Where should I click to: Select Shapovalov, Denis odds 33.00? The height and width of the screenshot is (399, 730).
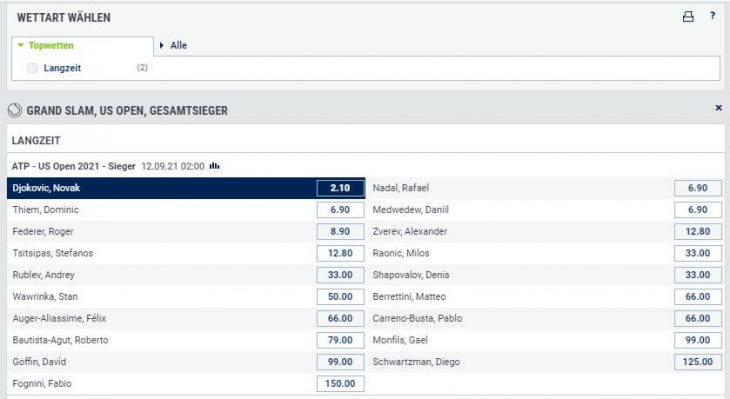point(697,275)
